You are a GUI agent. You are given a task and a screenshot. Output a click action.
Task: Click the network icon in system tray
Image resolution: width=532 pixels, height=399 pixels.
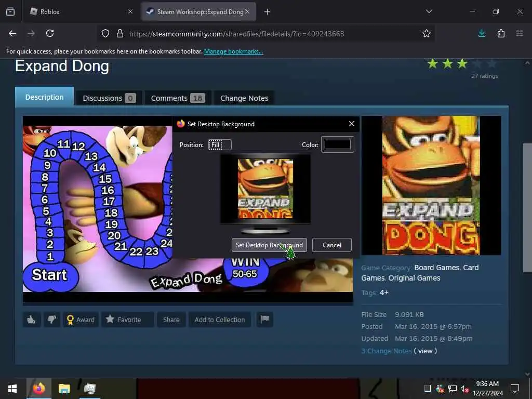(x=453, y=389)
